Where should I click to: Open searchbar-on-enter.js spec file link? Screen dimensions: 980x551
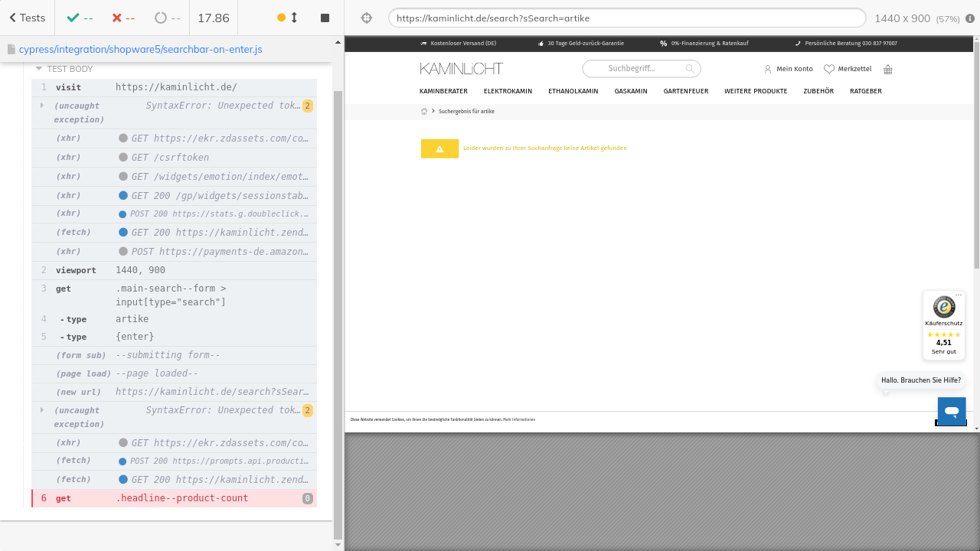click(140, 49)
